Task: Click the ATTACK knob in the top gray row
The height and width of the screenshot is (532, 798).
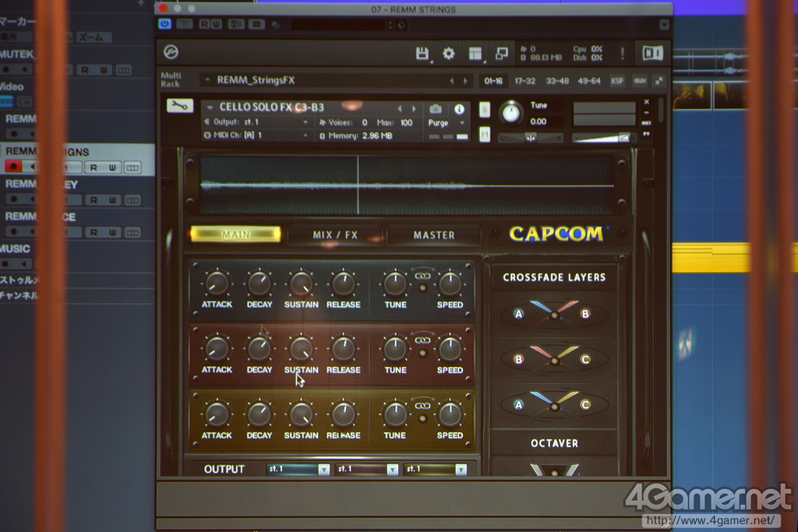Action: 217,284
